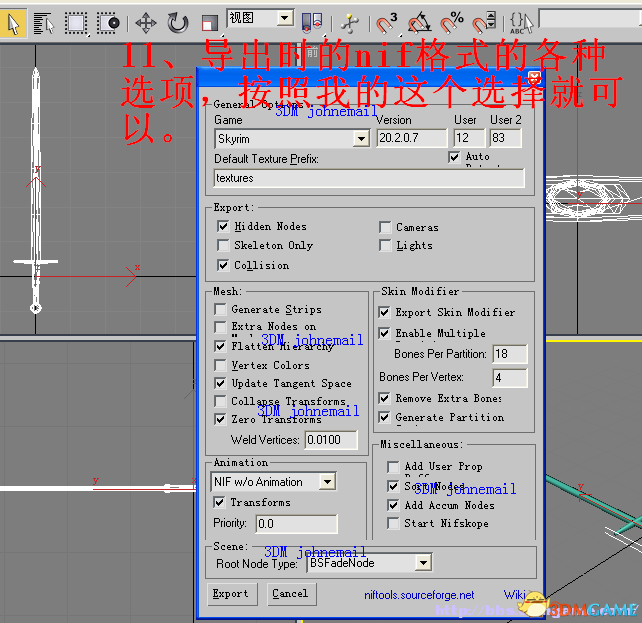The image size is (642, 623).
Task: Enable Collapse Transforms checkbox
Action: tap(220, 401)
